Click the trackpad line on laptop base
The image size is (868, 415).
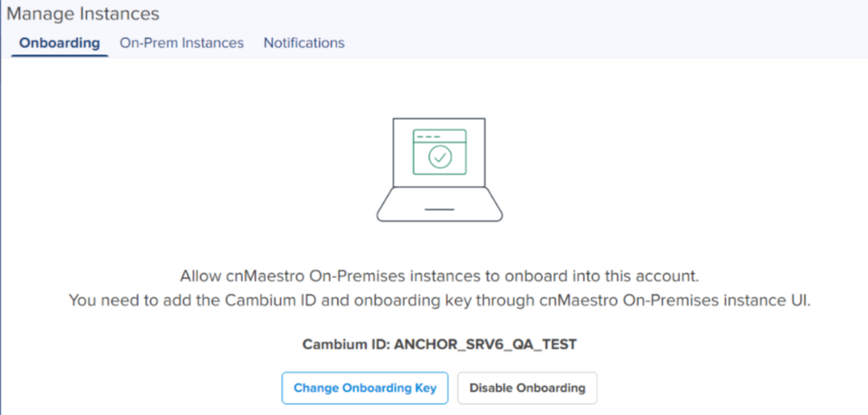[440, 208]
